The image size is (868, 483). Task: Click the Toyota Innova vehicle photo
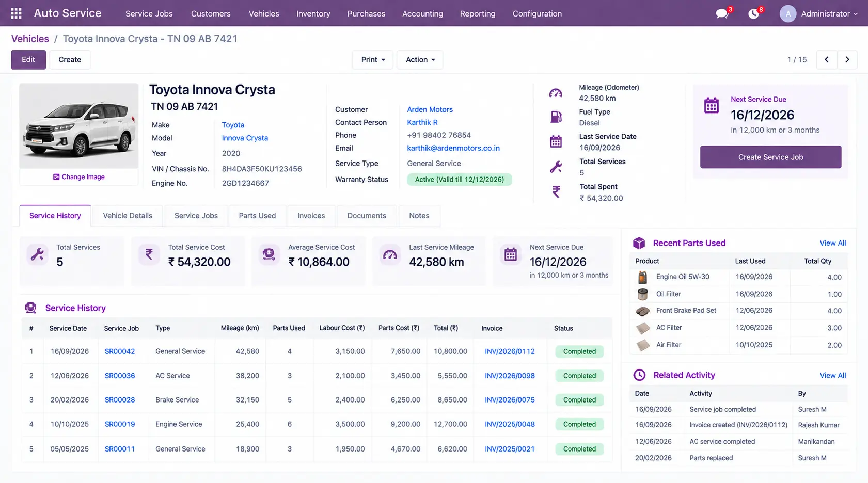point(78,126)
